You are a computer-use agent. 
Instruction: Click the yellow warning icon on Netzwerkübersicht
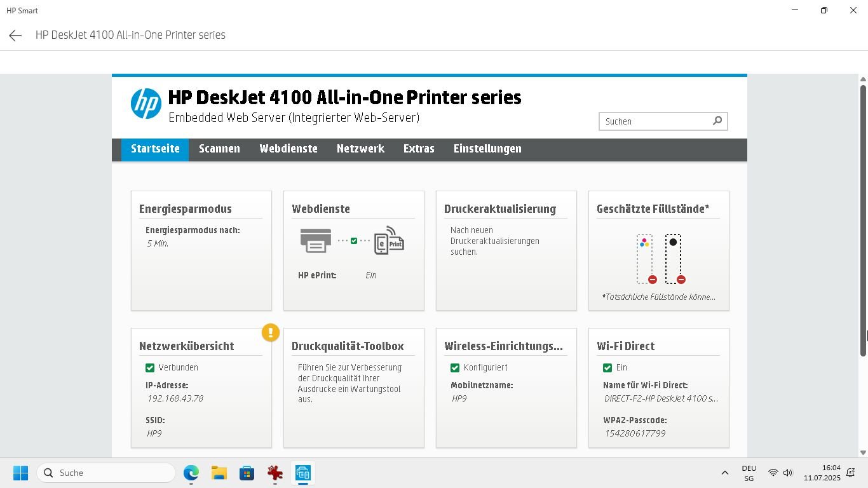pyautogui.click(x=270, y=332)
